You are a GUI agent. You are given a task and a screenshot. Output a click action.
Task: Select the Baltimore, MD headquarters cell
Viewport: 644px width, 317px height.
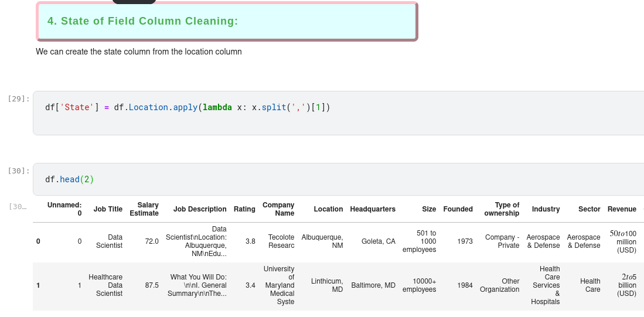click(373, 285)
